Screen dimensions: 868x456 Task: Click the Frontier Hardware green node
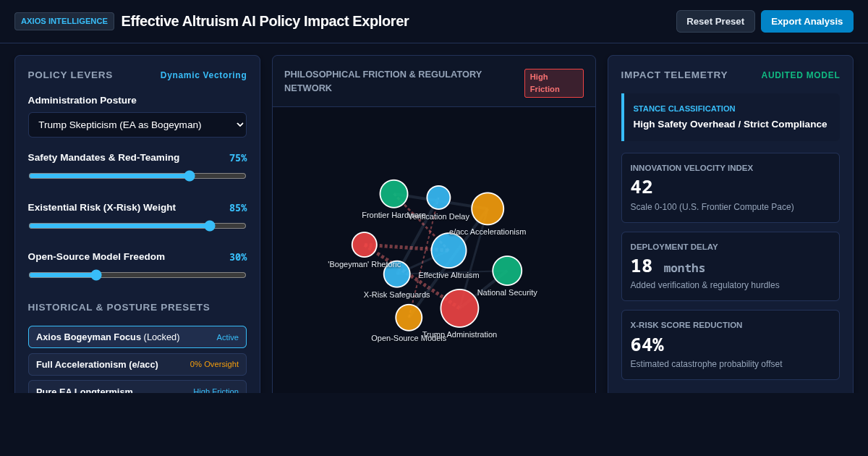(x=393, y=194)
